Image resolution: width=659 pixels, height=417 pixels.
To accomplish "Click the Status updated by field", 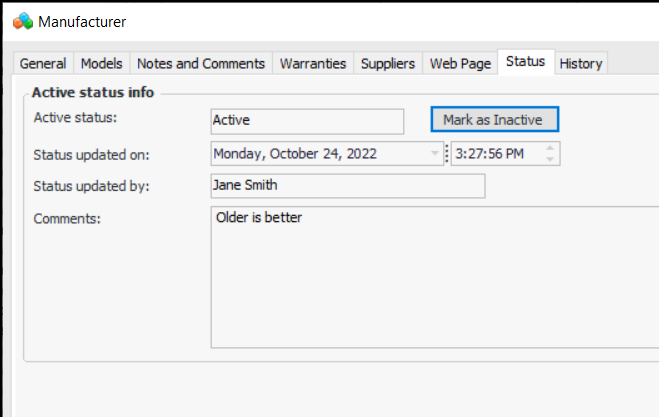I will click(347, 186).
